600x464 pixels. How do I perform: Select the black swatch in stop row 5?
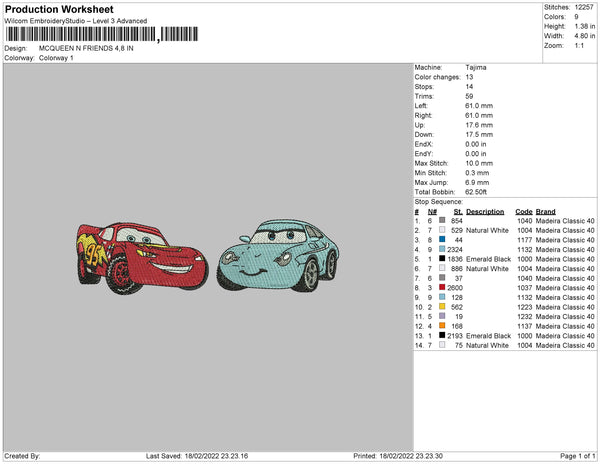click(x=442, y=259)
